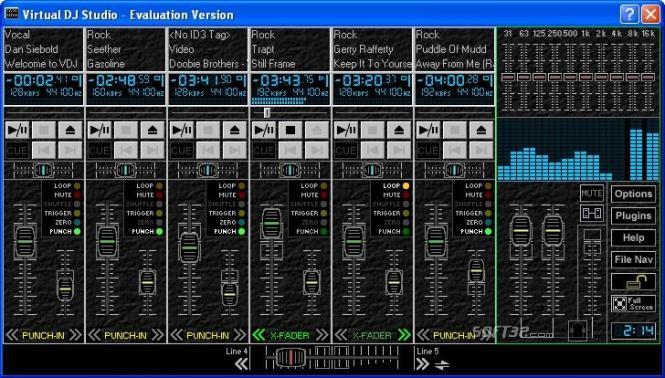Toggle the master MUTE button
The width and height of the screenshot is (665, 378).
coord(592,193)
